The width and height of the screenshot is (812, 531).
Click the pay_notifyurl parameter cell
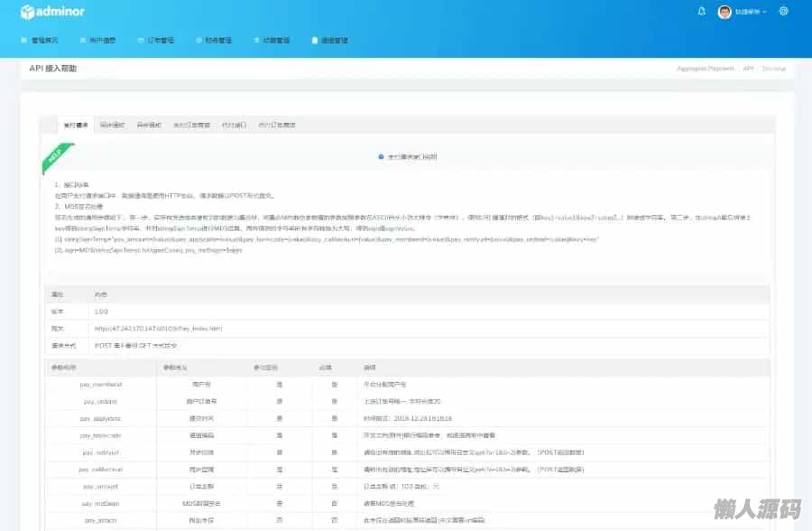101,452
